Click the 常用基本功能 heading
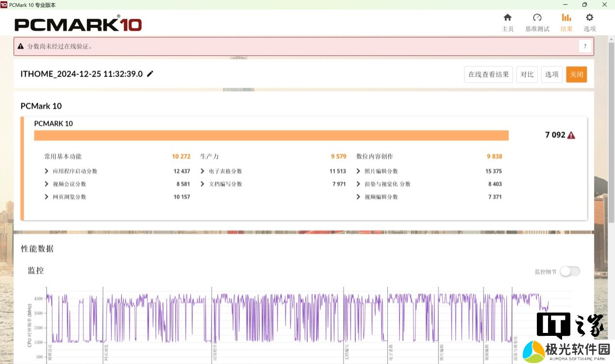Viewport: 615px width, 364px height. pyautogui.click(x=63, y=156)
